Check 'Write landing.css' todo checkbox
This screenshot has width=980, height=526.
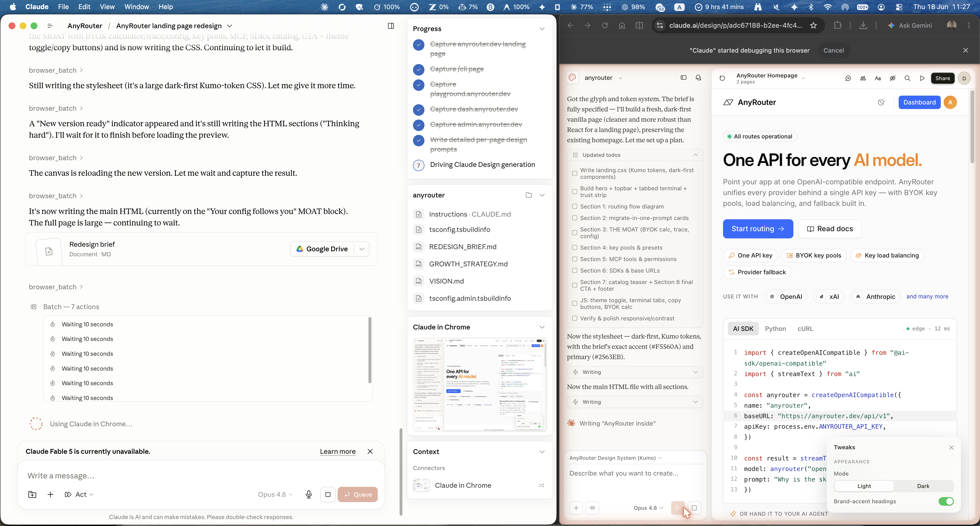coord(574,174)
